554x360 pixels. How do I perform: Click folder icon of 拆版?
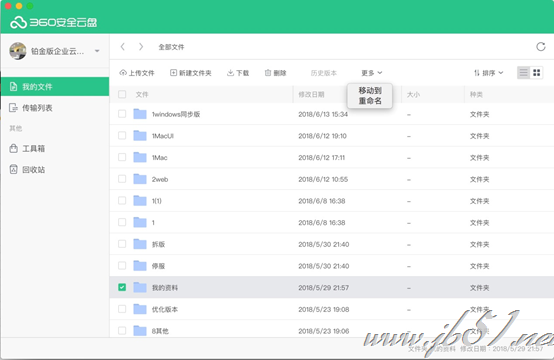[x=140, y=244]
